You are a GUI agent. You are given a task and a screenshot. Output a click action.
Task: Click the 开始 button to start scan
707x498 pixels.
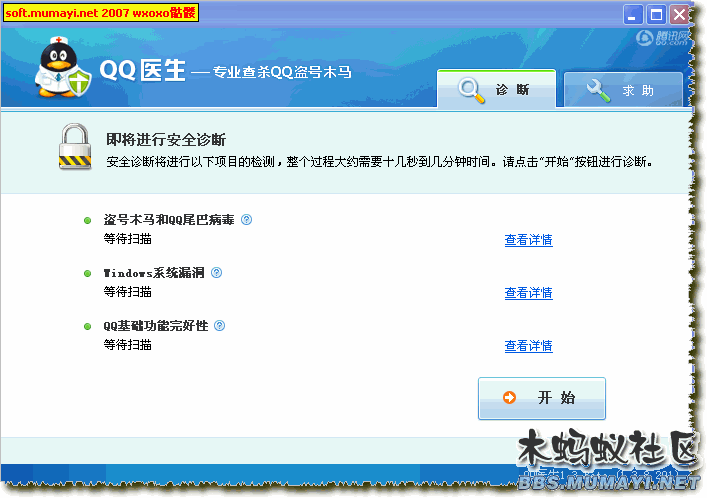pos(542,398)
